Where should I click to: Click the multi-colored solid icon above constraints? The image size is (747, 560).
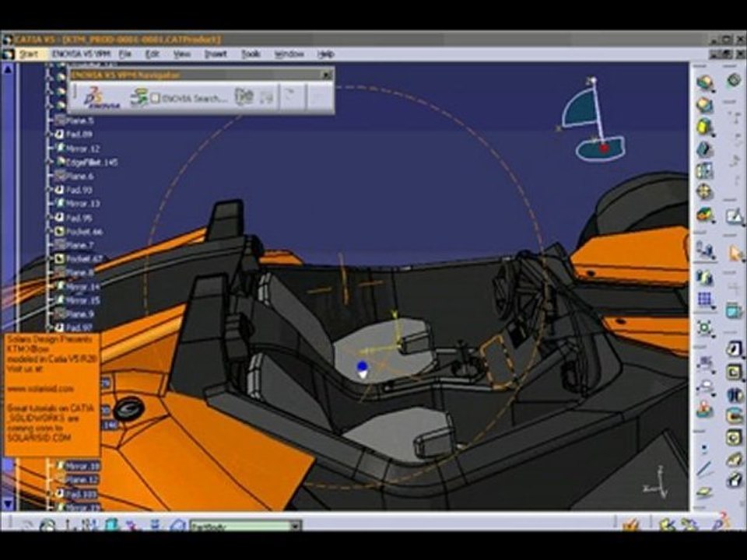click(705, 215)
